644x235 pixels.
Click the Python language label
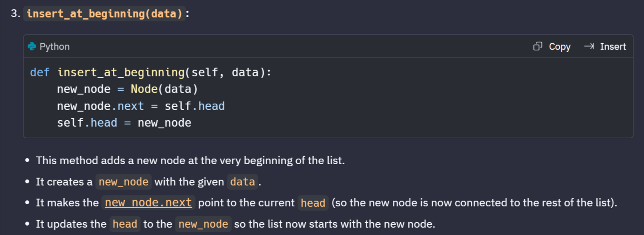(x=54, y=46)
